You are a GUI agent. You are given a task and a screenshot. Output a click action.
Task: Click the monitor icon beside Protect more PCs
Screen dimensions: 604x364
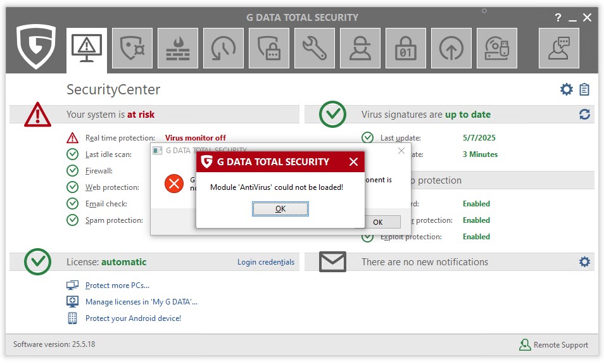point(72,286)
